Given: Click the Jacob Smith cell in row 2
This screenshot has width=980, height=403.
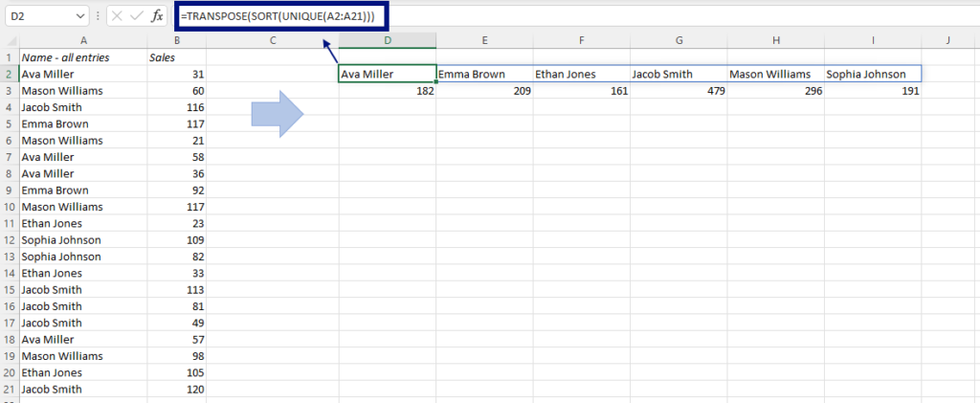Looking at the screenshot, I should (679, 75).
